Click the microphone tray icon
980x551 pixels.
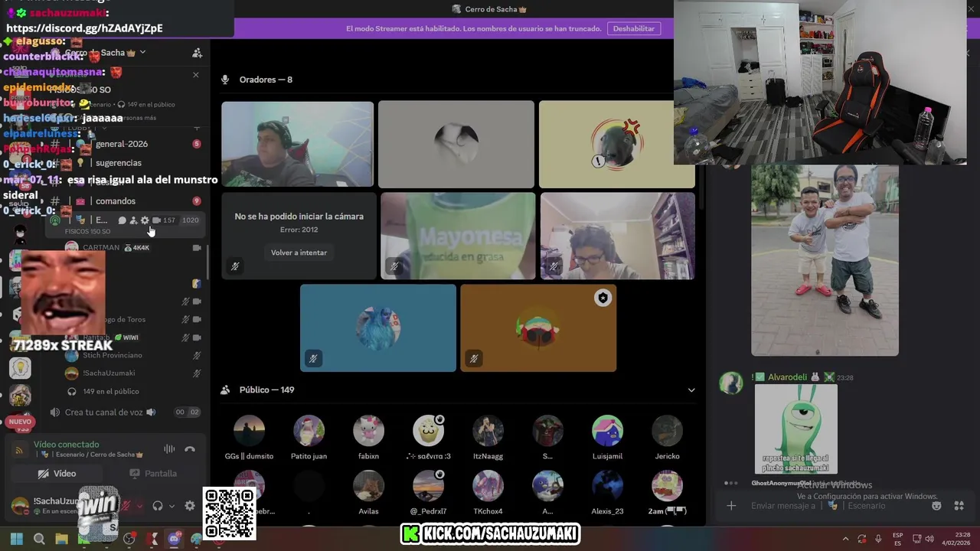coord(878,539)
